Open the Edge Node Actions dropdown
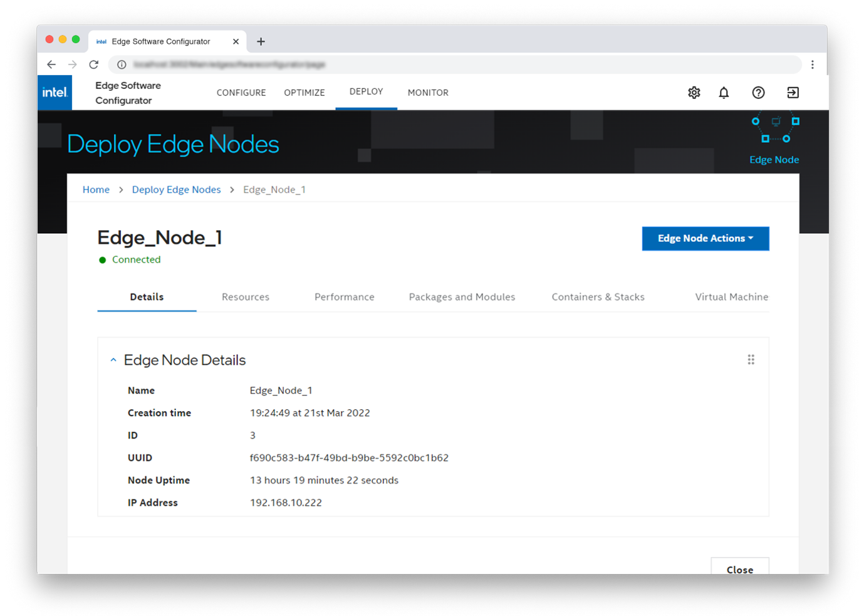864x616 pixels. (x=705, y=239)
